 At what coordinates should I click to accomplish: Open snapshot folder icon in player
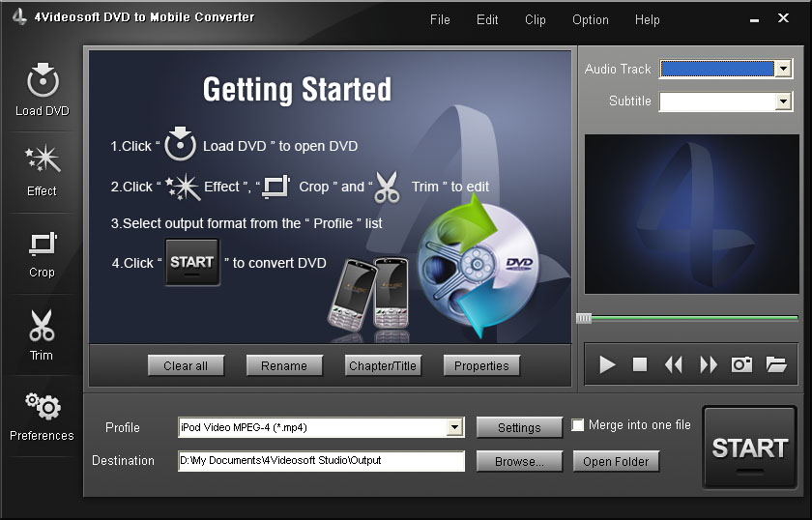point(776,364)
